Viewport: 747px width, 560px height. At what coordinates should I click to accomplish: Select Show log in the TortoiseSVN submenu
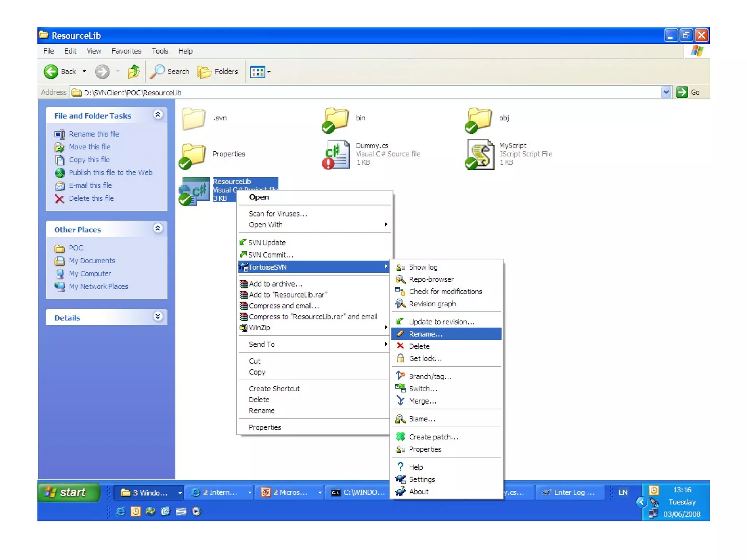[423, 267]
